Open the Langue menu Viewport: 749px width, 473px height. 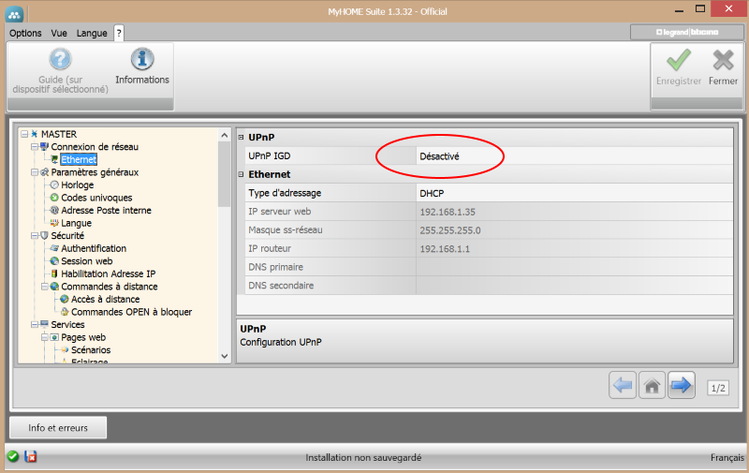click(92, 33)
